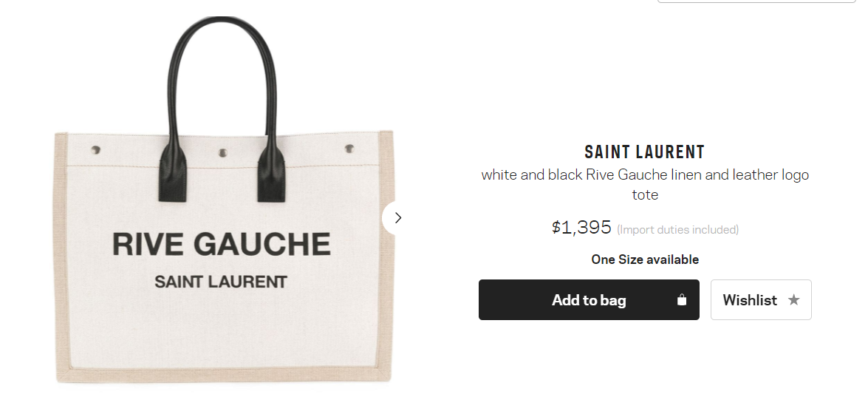The height and width of the screenshot is (414, 868).
Task: Click the center metal rivet on the tote
Action: point(222,152)
